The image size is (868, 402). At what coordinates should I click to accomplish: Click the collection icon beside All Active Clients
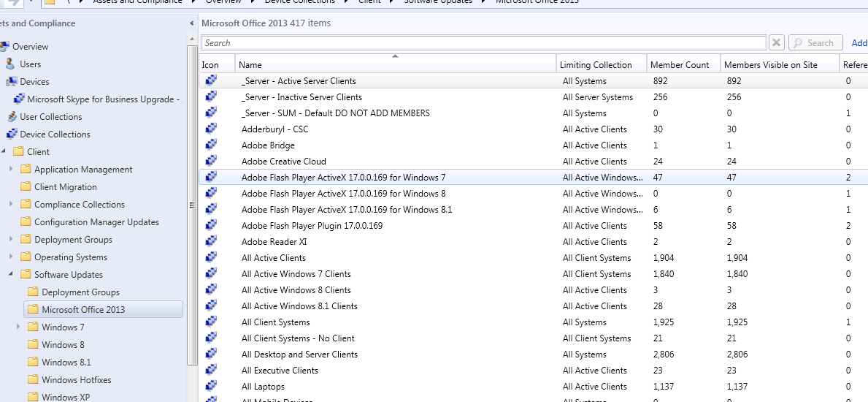[x=211, y=257]
